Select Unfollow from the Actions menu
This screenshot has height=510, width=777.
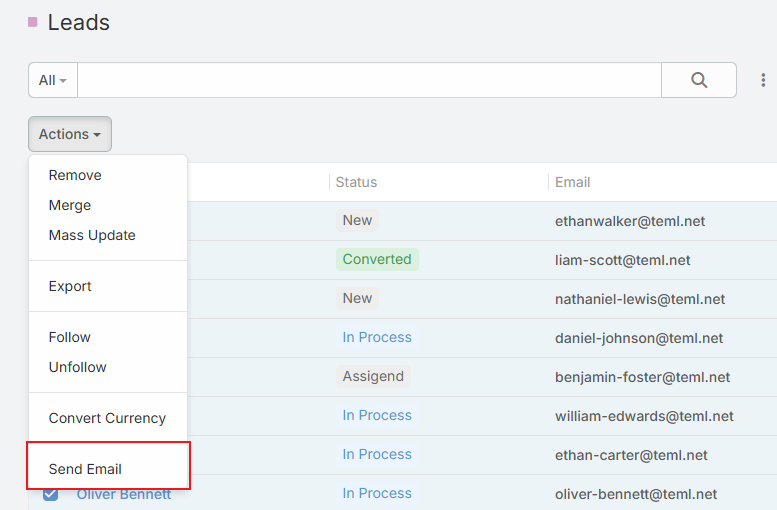78,367
